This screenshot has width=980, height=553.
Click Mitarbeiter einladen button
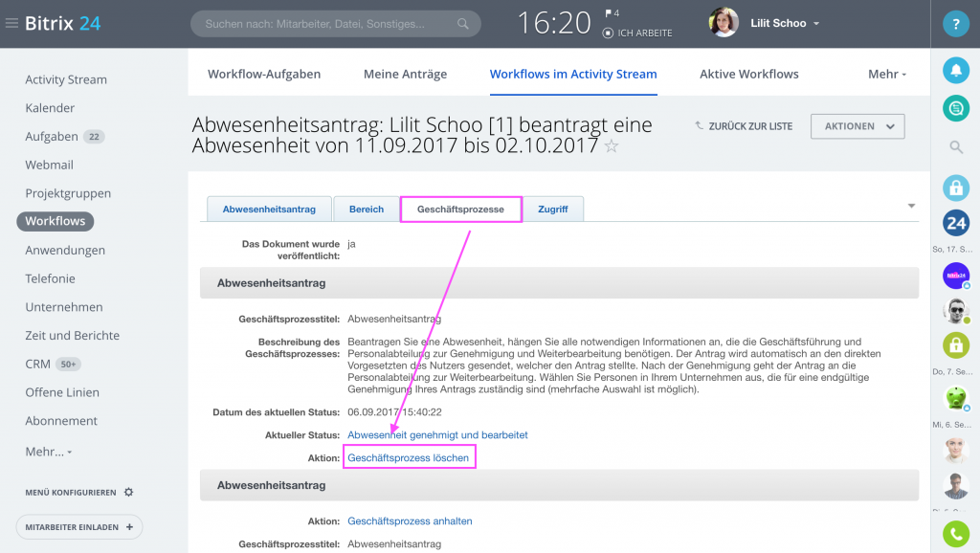(79, 527)
